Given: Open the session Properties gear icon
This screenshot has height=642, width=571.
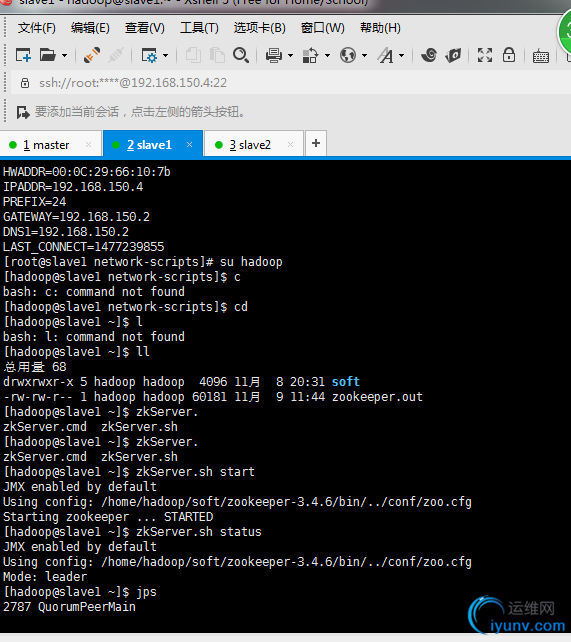Looking at the screenshot, I should [149, 55].
